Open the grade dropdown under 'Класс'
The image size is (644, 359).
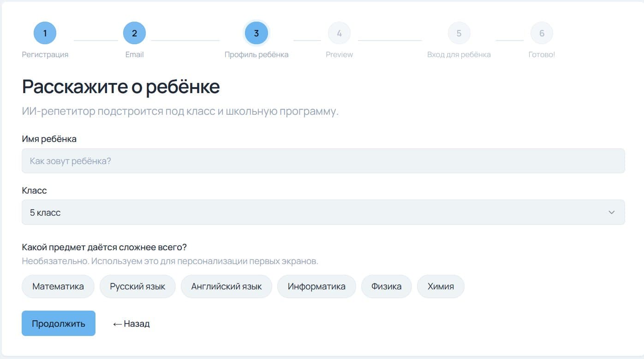[323, 212]
